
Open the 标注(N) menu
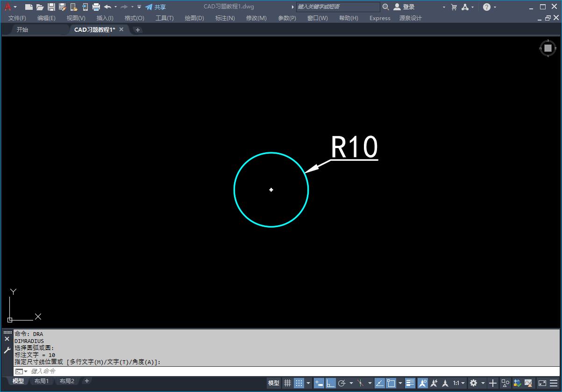coord(225,18)
